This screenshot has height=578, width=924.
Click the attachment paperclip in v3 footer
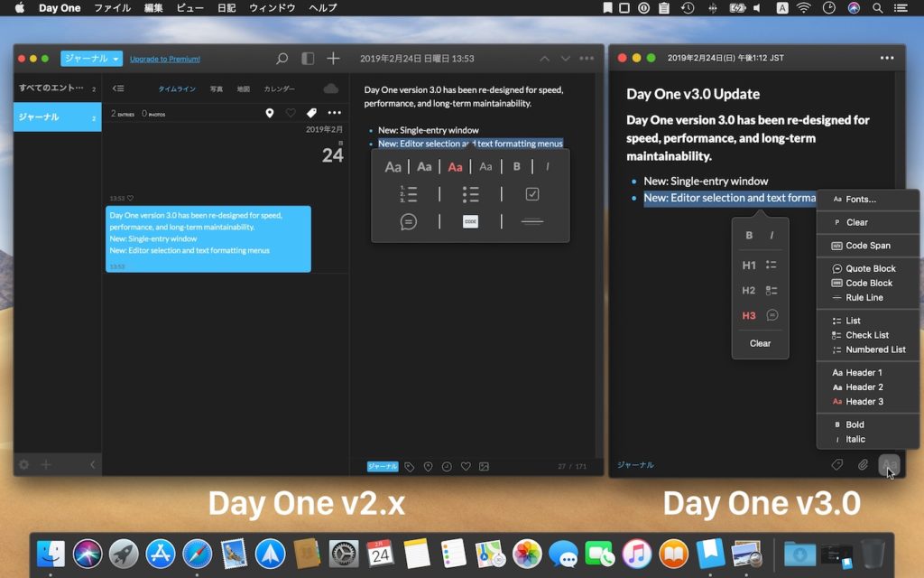(x=863, y=465)
